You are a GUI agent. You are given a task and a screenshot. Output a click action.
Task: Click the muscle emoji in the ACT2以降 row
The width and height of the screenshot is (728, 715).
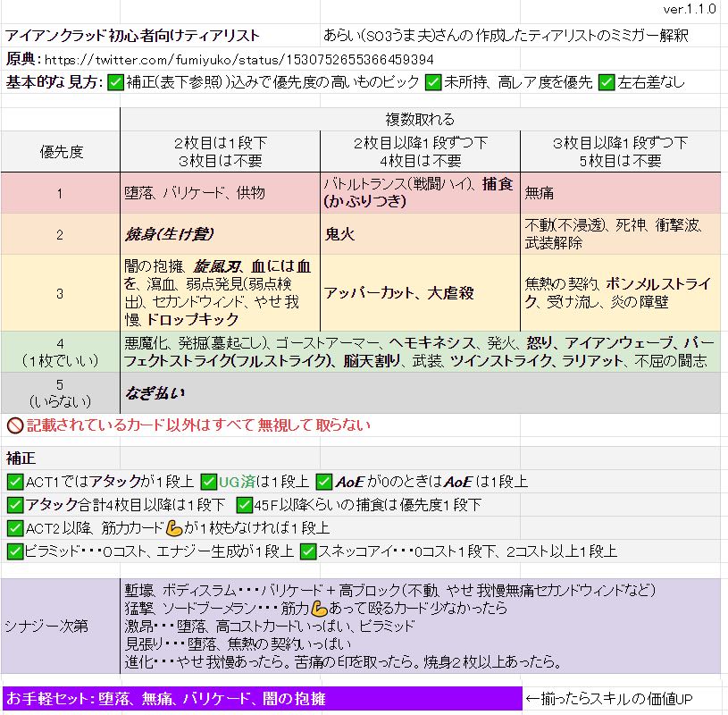[174, 528]
